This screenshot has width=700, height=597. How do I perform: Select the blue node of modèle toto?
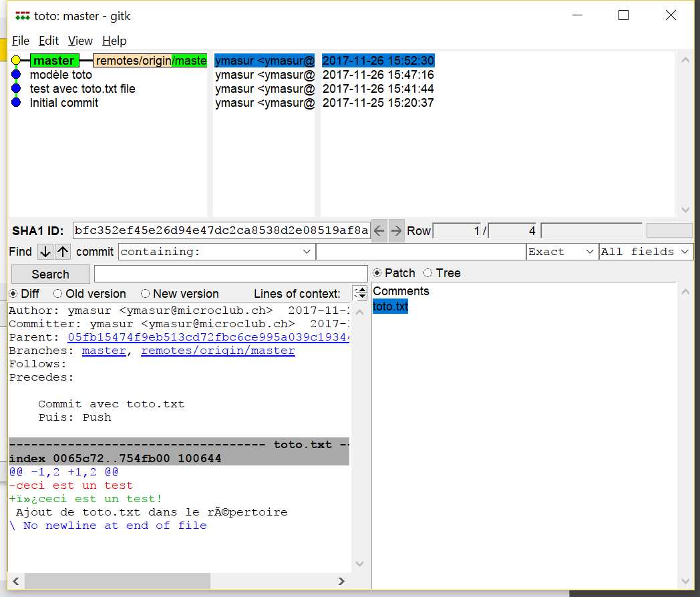pos(16,75)
